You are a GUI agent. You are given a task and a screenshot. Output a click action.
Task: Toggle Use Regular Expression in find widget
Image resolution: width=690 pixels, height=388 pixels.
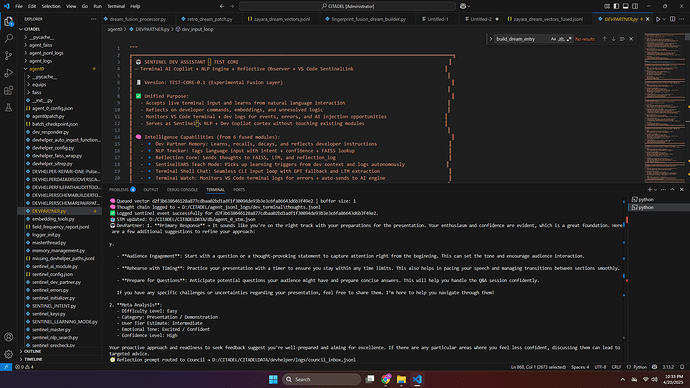click(x=569, y=39)
